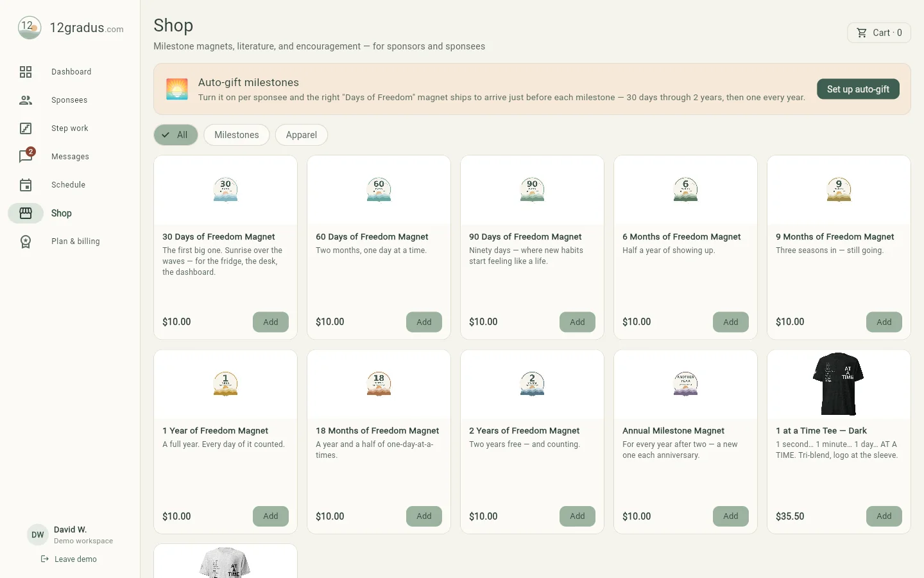Open the Plan & billing badge icon
Image resolution: width=924 pixels, height=578 pixels.
pyautogui.click(x=26, y=241)
